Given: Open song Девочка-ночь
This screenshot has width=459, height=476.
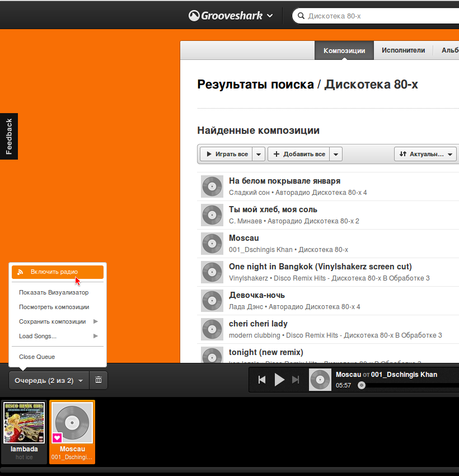Looking at the screenshot, I should click(257, 295).
